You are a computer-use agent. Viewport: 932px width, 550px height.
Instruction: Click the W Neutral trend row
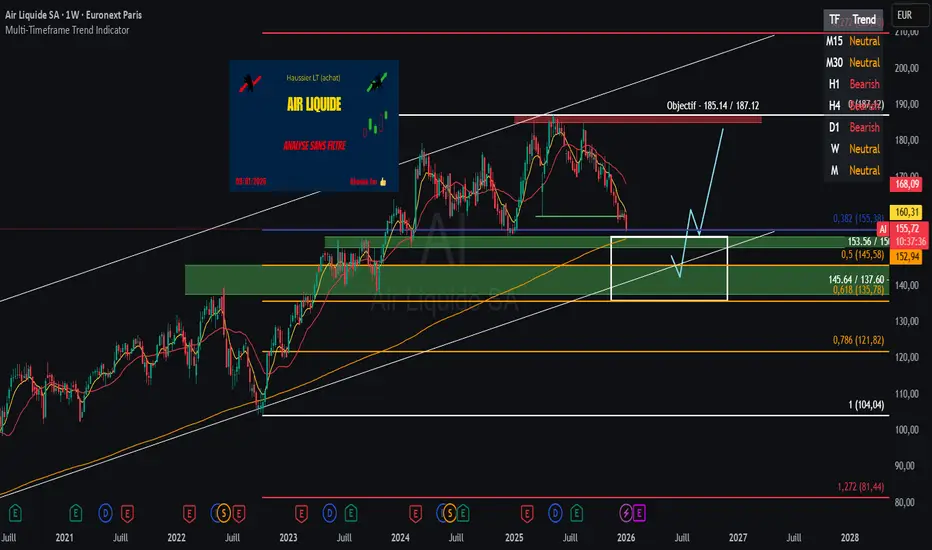tap(853, 149)
